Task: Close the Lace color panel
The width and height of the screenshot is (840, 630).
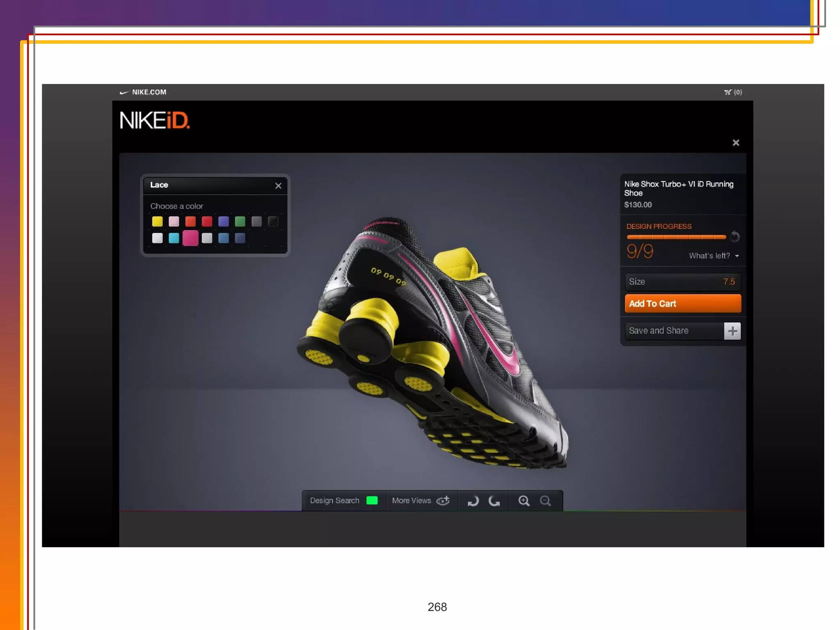Action: pyautogui.click(x=278, y=186)
